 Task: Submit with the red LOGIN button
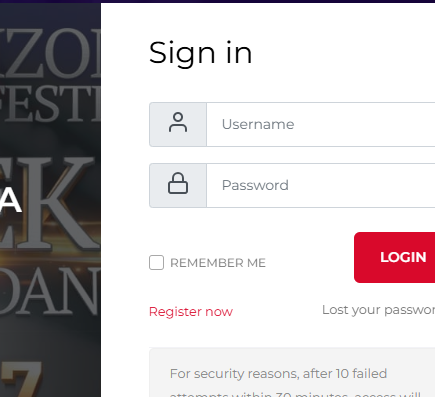pyautogui.click(x=395, y=257)
